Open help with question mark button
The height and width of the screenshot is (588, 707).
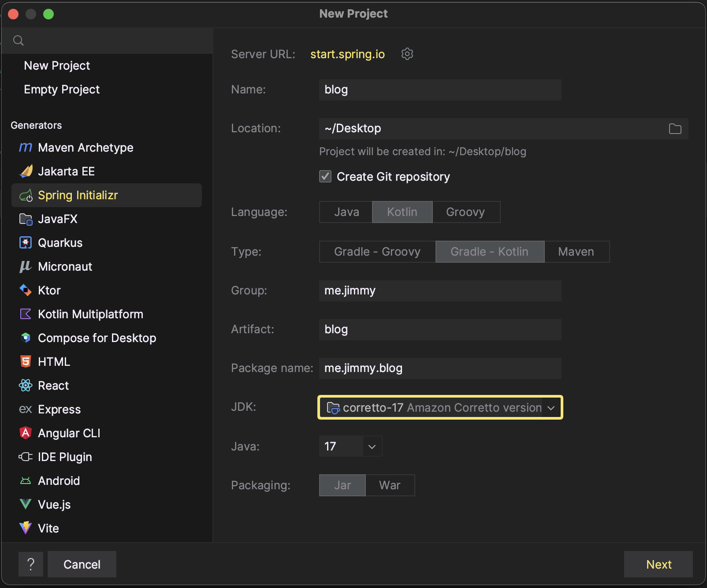point(31,564)
